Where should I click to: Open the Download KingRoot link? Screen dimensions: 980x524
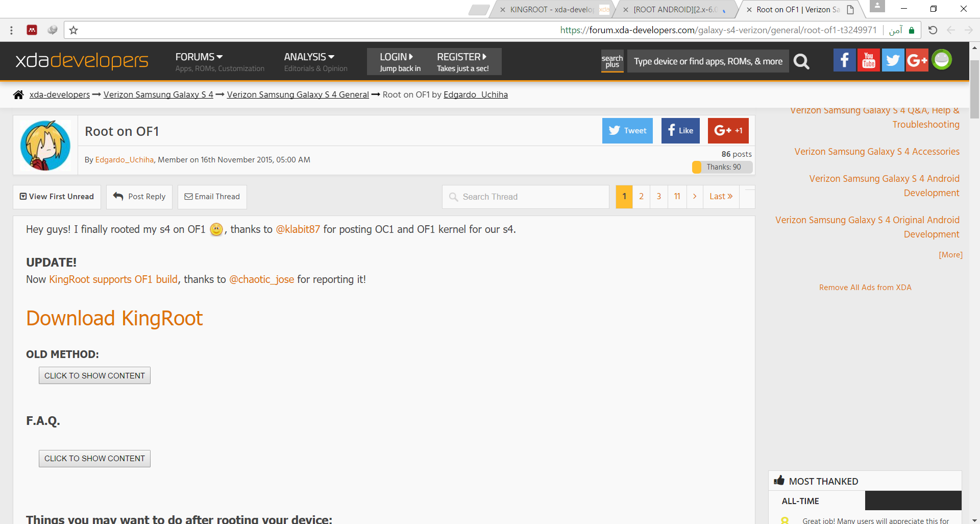coord(114,318)
